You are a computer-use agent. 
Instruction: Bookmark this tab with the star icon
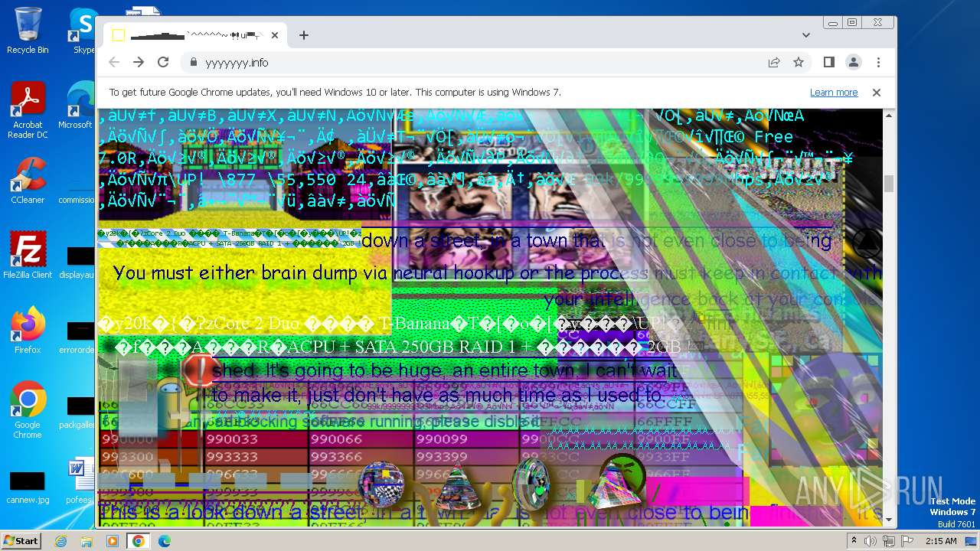point(799,62)
